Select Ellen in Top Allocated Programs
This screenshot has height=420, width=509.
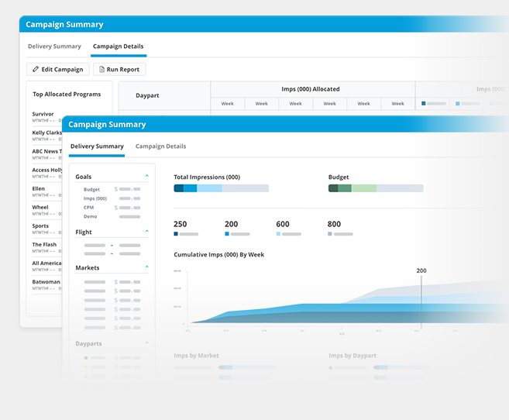tap(38, 188)
